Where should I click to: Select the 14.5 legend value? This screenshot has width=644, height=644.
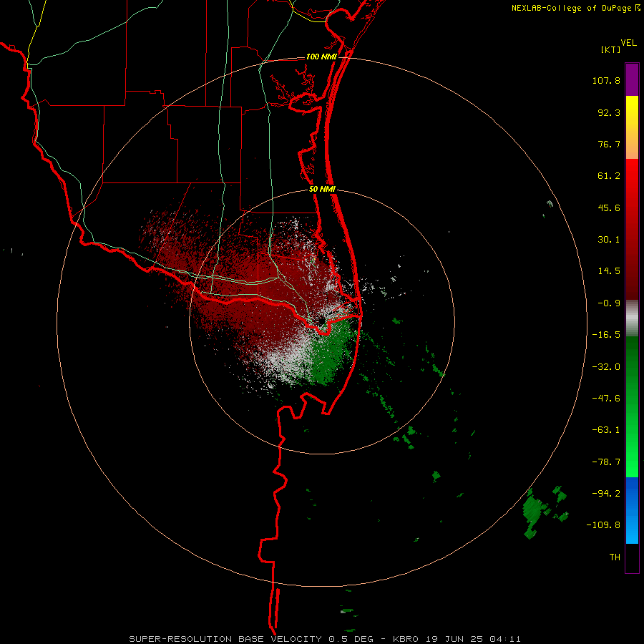pos(609,271)
